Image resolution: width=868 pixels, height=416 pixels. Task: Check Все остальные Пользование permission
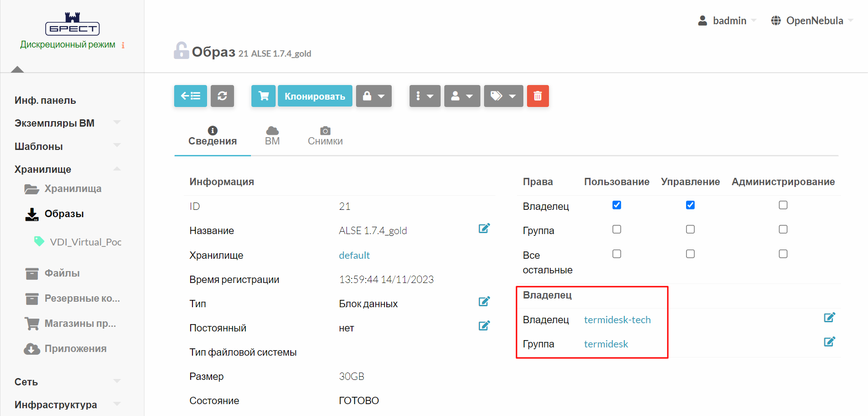click(617, 254)
